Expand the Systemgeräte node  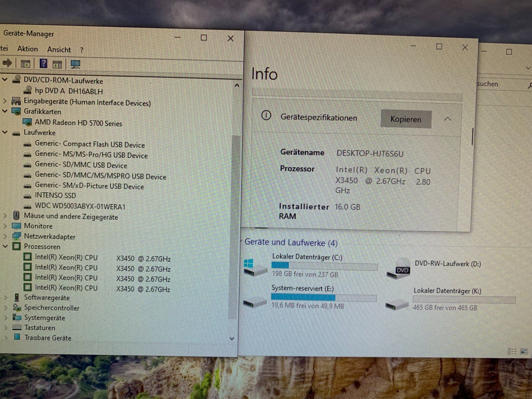pos(6,318)
